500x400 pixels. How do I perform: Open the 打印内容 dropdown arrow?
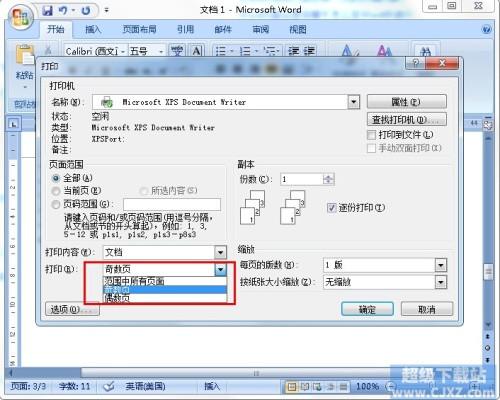coord(220,252)
